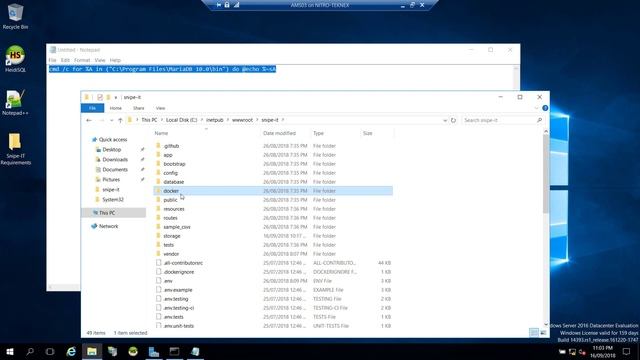Open the command prompt taskbar icon
The image size is (640, 360).
[174, 351]
